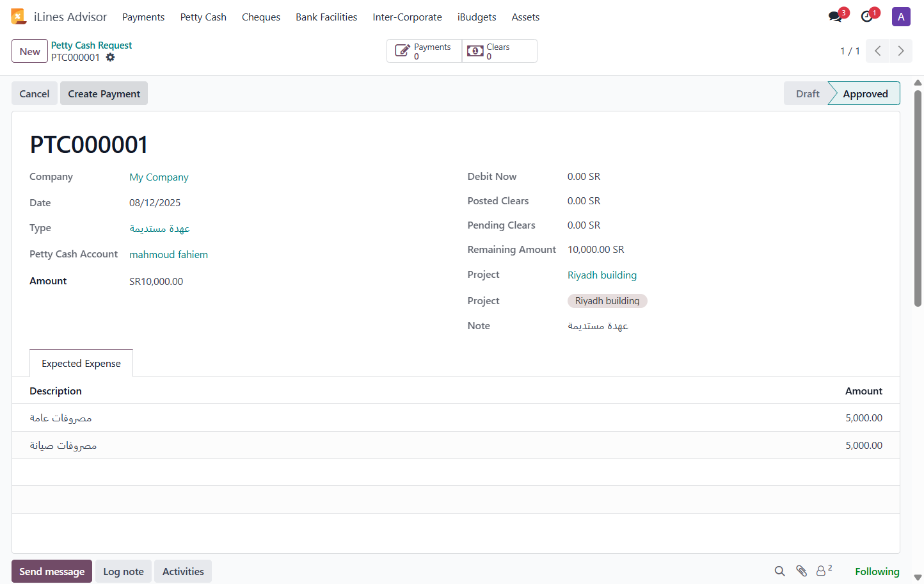Open the Inter-Corporate menu
Image resolution: width=924 pixels, height=584 pixels.
[x=408, y=17]
